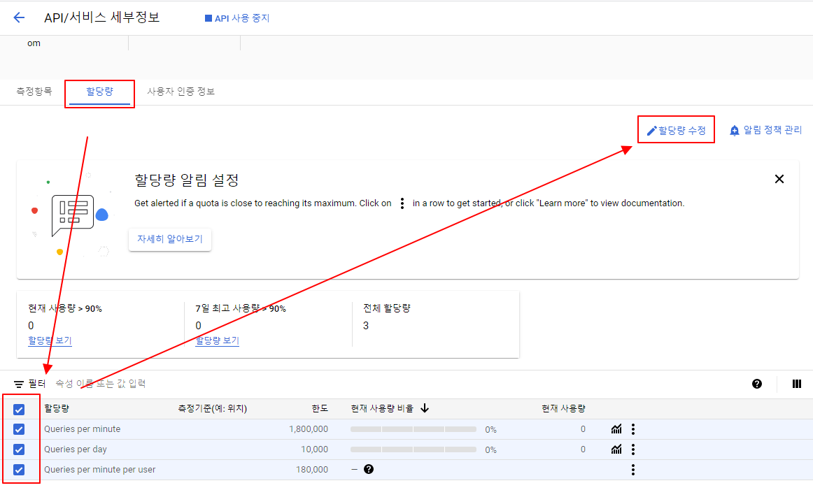813x504 pixels.
Task: Switch to the 측정항목 tab
Action: click(x=34, y=91)
